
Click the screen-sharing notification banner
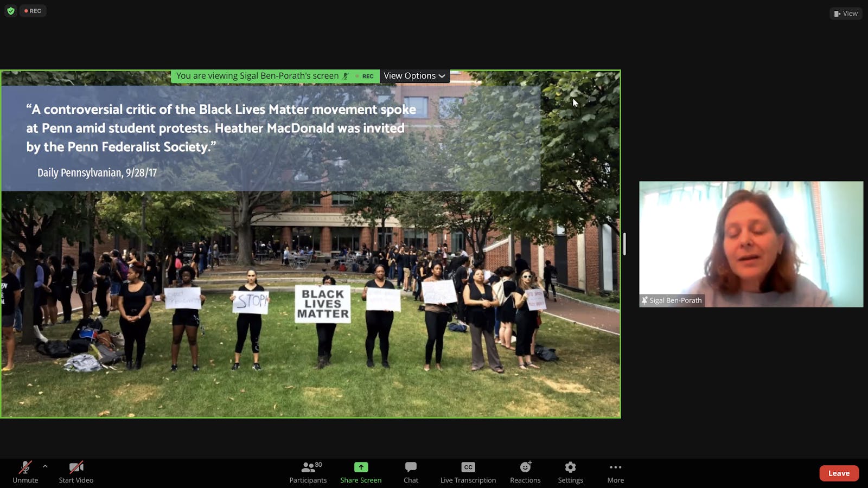pos(258,76)
